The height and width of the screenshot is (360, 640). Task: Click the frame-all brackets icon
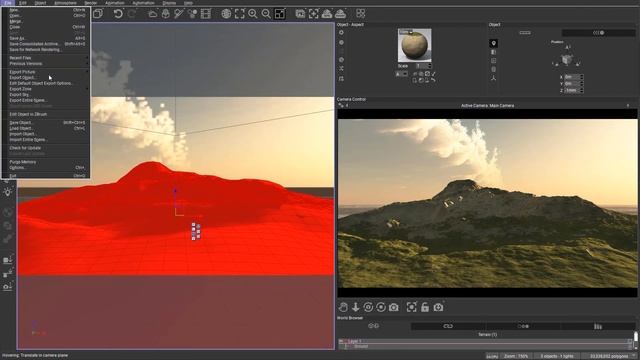coord(240,14)
